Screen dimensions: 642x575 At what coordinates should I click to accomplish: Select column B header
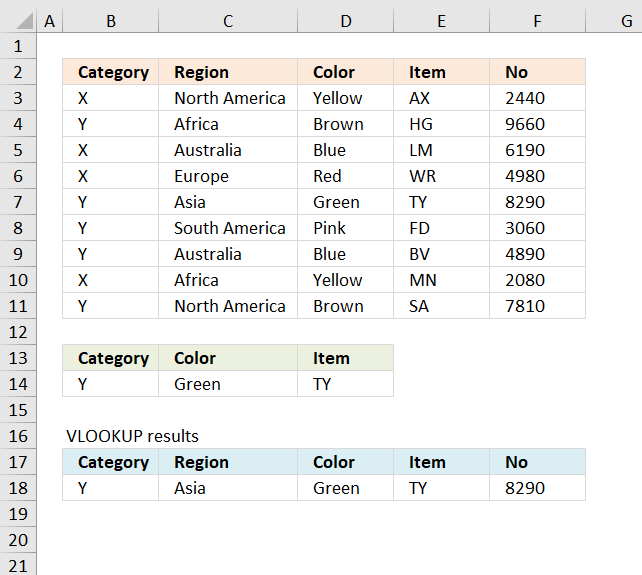tap(111, 21)
